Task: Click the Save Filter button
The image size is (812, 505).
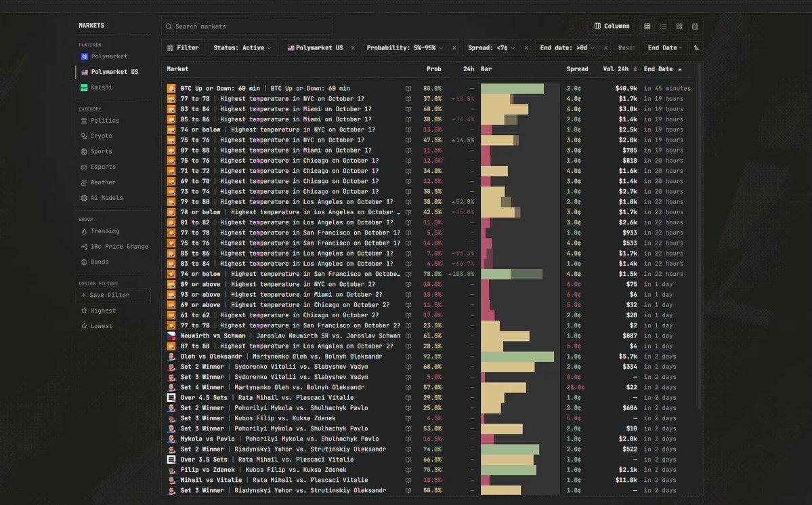Action: click(114, 296)
